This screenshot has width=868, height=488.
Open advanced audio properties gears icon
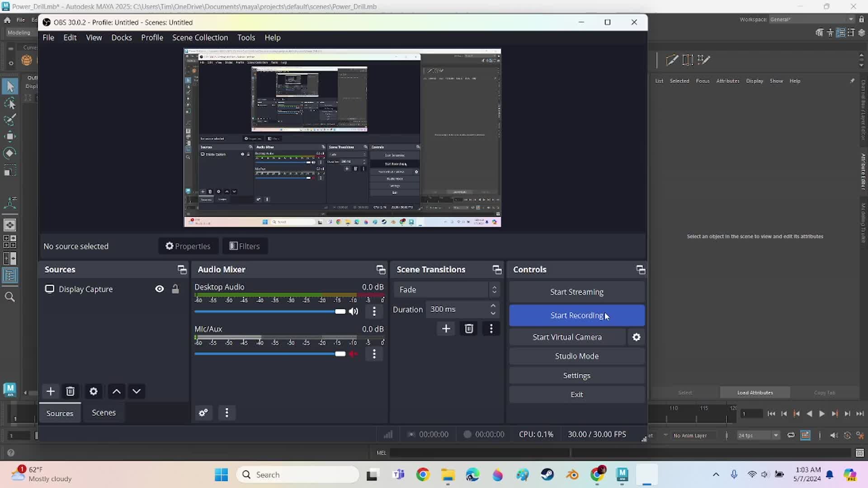203,413
